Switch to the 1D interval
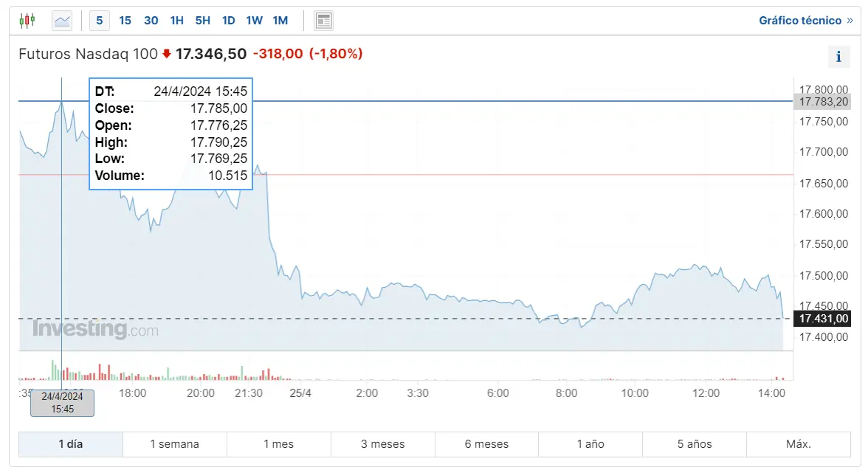Image resolution: width=868 pixels, height=467 pixels. [228, 21]
